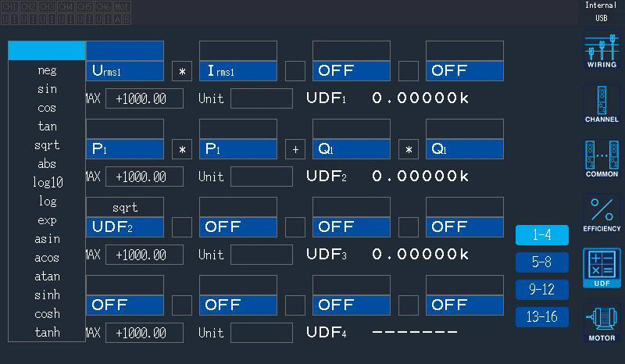Viewport: 625px width, 364px height.
Task: Edit the MAX value for UDF4
Action: coord(144,333)
